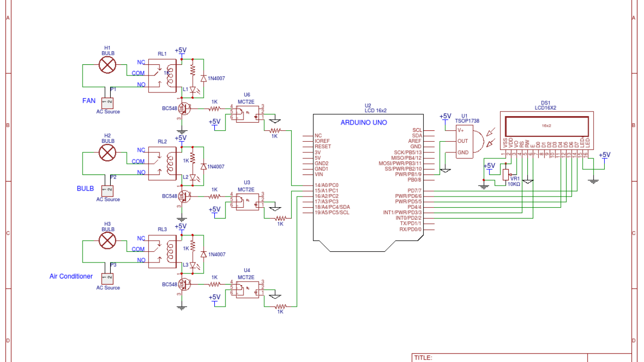Select the TSOP1738 IR receiver U1
Viewport: 644px width, 362px height.
pyautogui.click(x=463, y=142)
